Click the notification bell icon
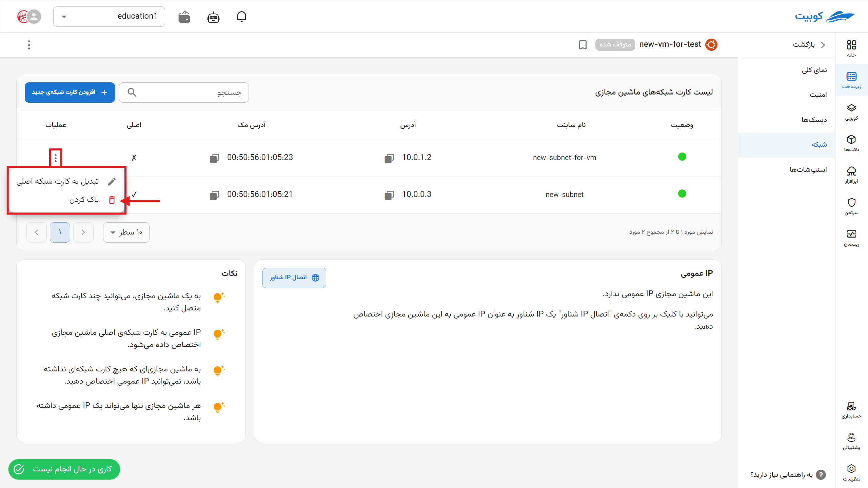This screenshot has width=868, height=488. [242, 16]
